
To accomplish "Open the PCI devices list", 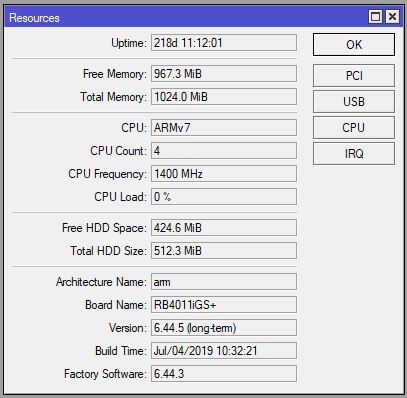I will pos(354,76).
